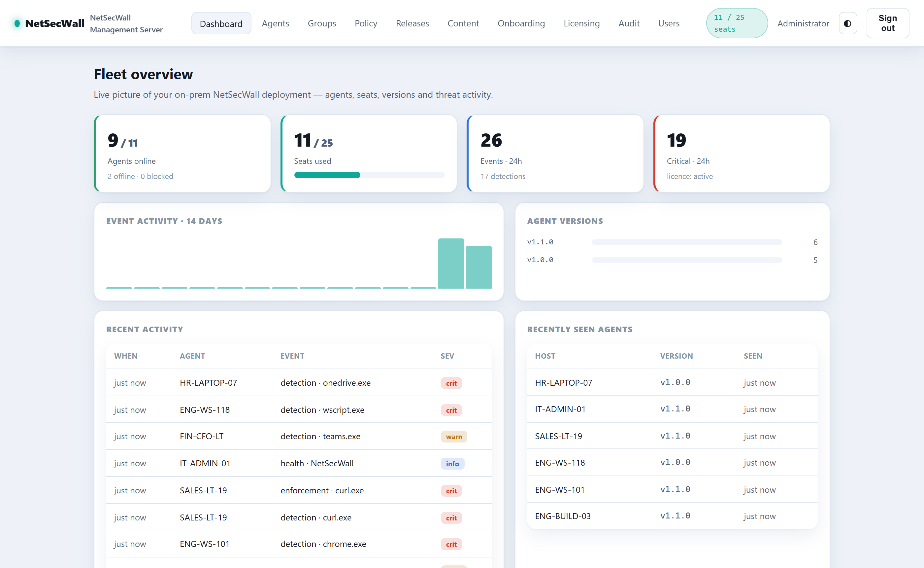Click the EVENT column header
This screenshot has height=568, width=924.
(x=292, y=356)
